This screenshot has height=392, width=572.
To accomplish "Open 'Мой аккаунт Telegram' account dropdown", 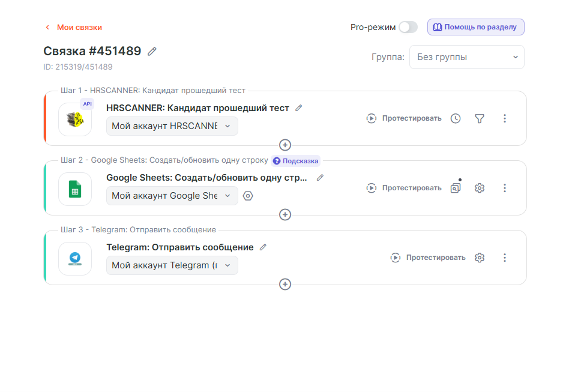I will tap(172, 265).
